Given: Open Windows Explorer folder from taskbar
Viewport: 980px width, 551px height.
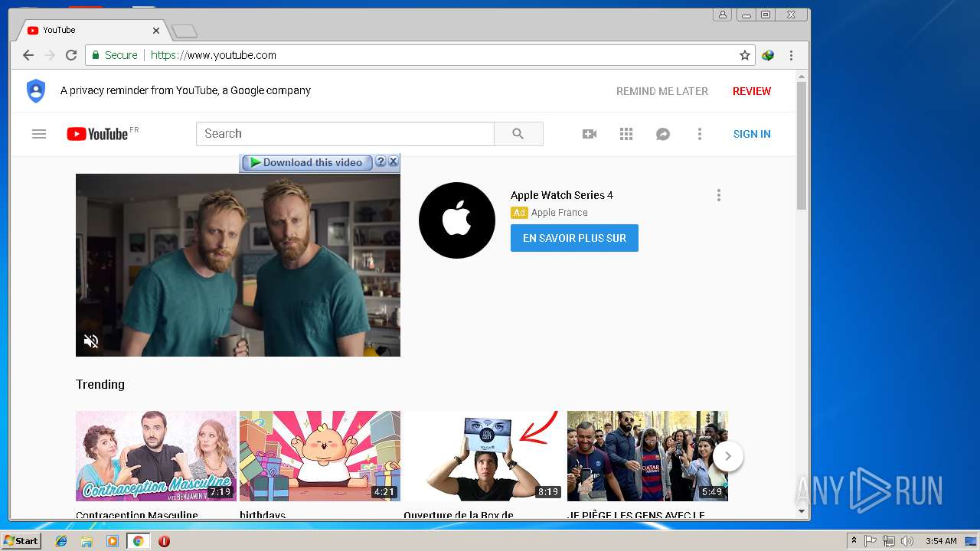Looking at the screenshot, I should (87, 541).
